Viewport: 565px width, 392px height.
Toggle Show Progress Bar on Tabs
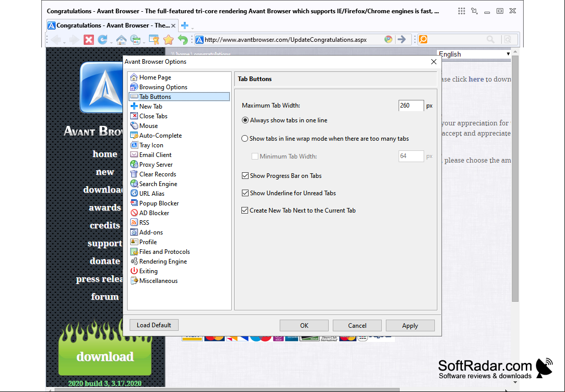245,176
